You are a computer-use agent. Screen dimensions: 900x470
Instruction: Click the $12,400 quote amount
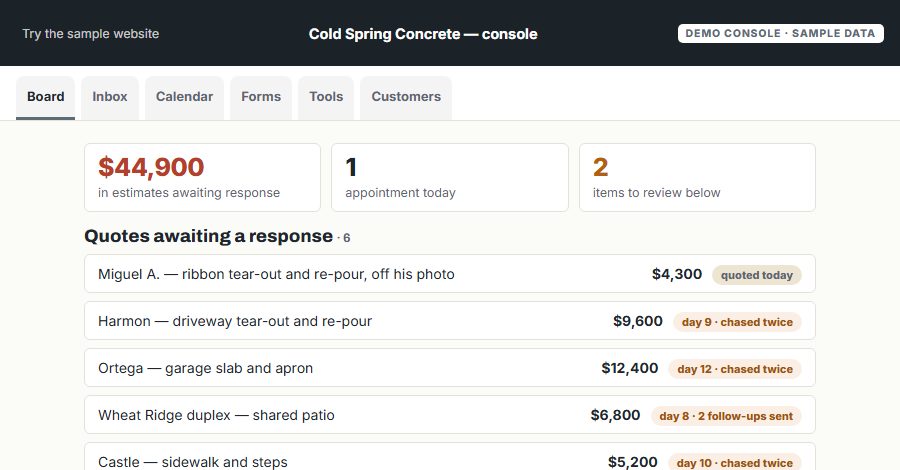(x=630, y=368)
